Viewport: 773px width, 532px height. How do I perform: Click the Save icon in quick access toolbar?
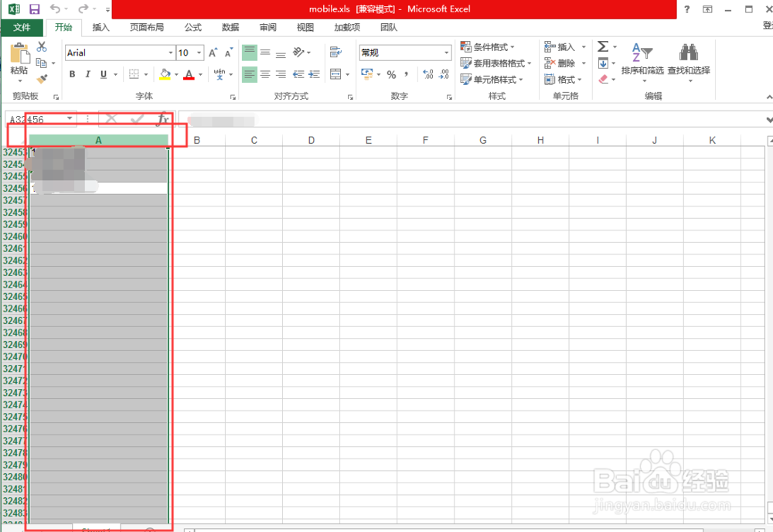(34, 9)
